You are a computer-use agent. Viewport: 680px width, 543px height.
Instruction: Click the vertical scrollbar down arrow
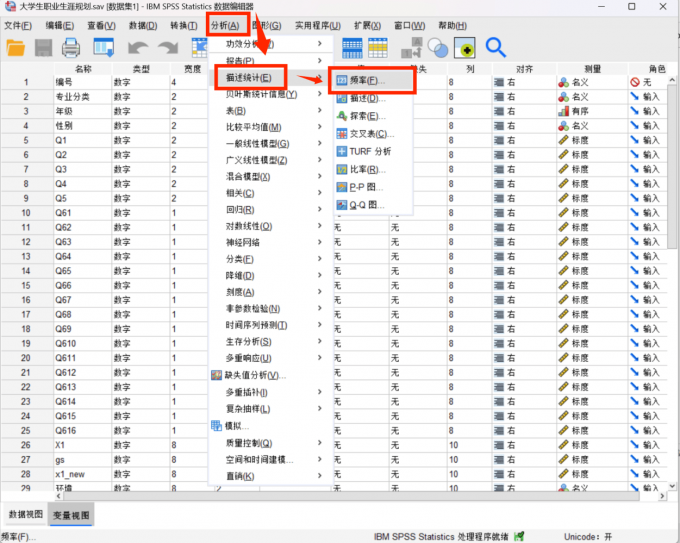click(672, 487)
